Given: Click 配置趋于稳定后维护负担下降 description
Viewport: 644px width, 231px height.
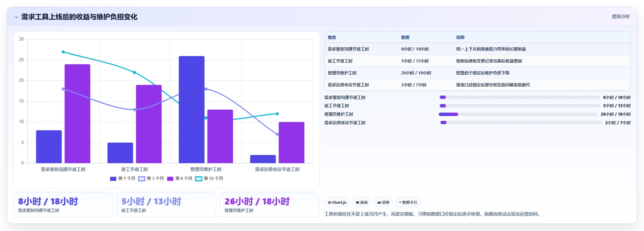Looking at the screenshot, I should point(483,73).
